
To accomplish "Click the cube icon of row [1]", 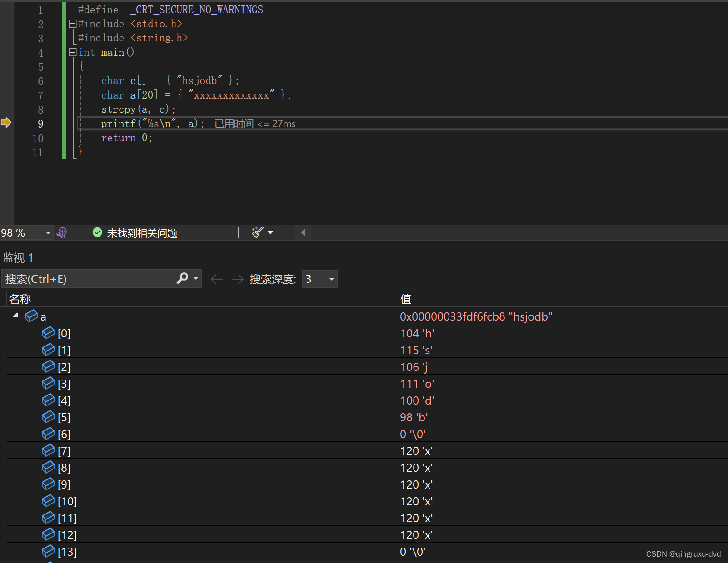I will point(48,350).
